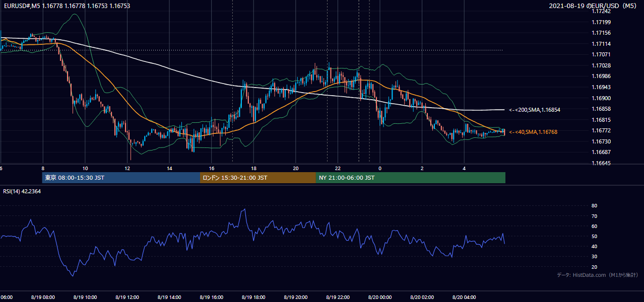The image size is (644, 302).
Task: Click the NY 21:00-06:00 JST session bar
Action: point(411,178)
